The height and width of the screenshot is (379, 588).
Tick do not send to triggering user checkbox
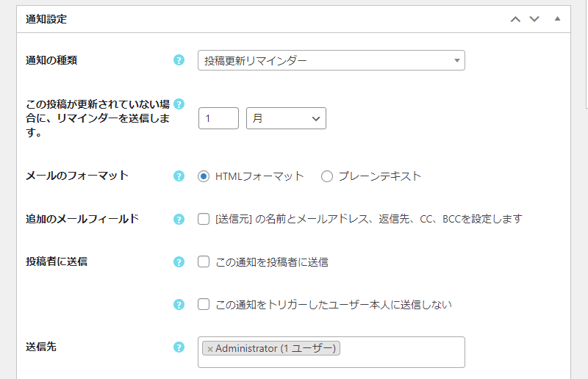click(204, 304)
